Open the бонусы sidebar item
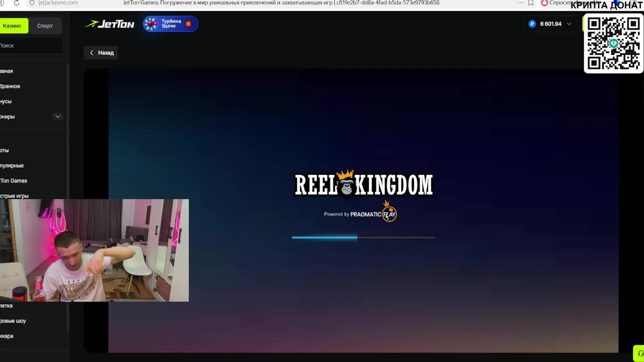644x362 pixels. [6, 102]
